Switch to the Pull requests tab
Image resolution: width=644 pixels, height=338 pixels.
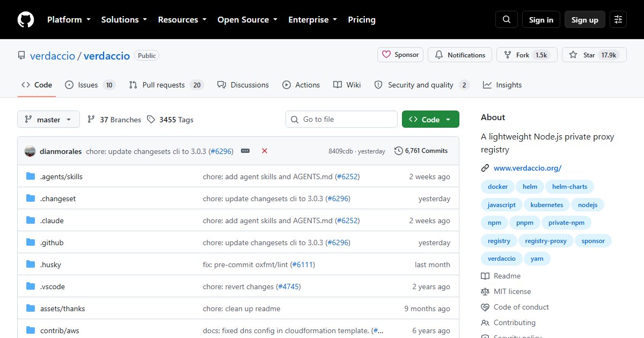coord(166,85)
